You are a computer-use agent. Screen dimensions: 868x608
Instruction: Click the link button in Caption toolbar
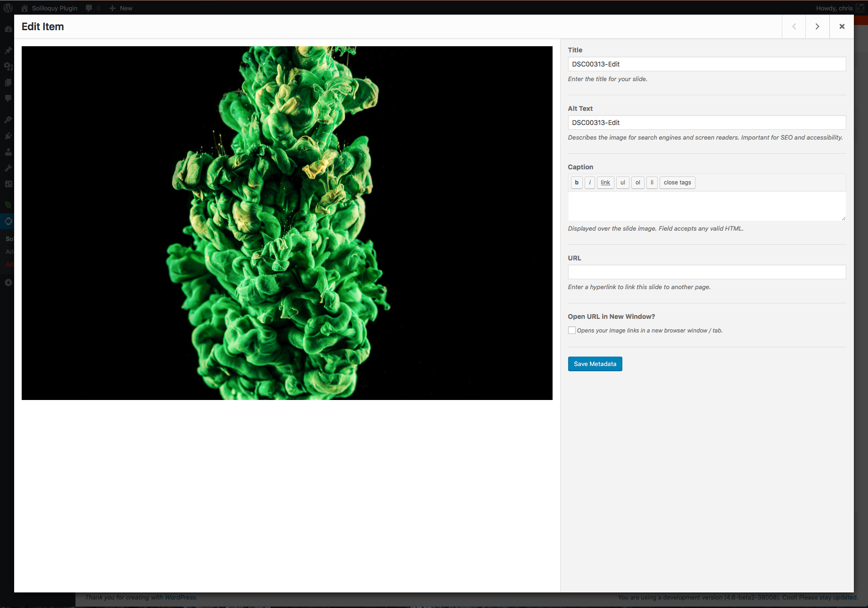[605, 183]
